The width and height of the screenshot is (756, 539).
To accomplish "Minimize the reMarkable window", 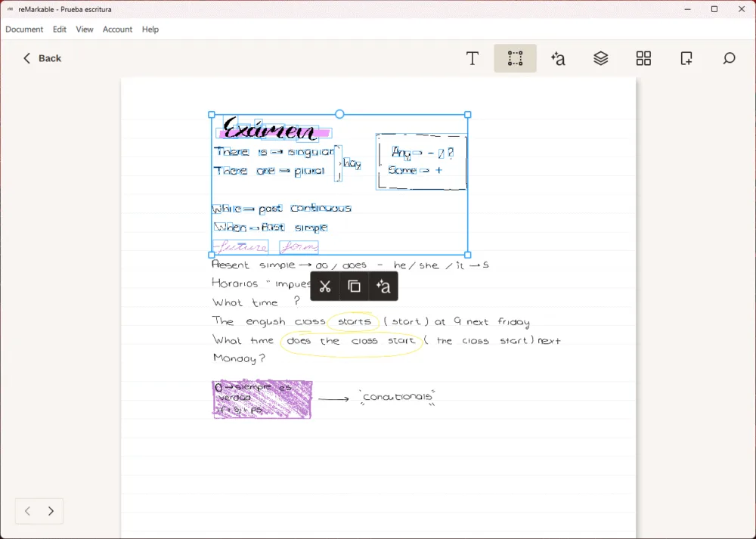I will tap(687, 9).
